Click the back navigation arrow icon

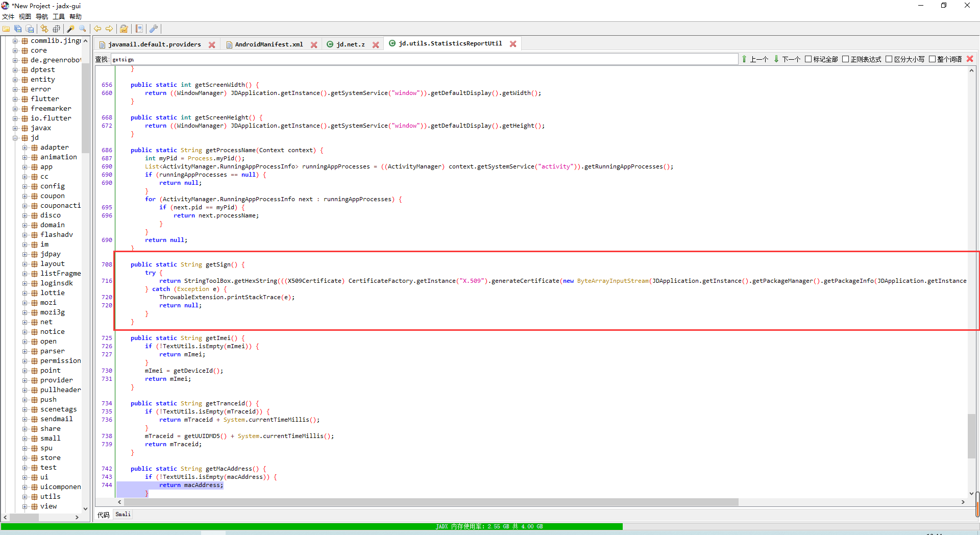tap(97, 29)
